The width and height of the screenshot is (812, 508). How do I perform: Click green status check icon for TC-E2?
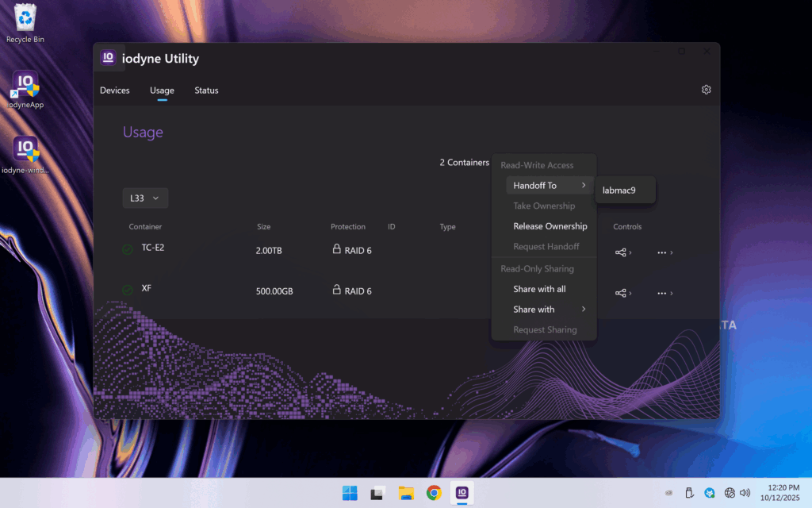click(128, 250)
